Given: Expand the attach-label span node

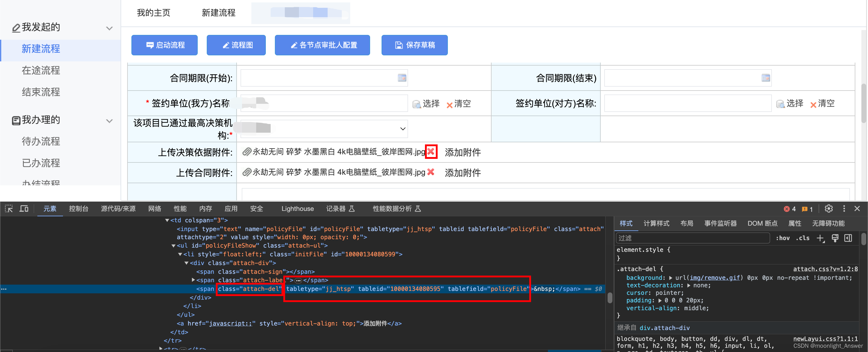Looking at the screenshot, I should point(193,280).
